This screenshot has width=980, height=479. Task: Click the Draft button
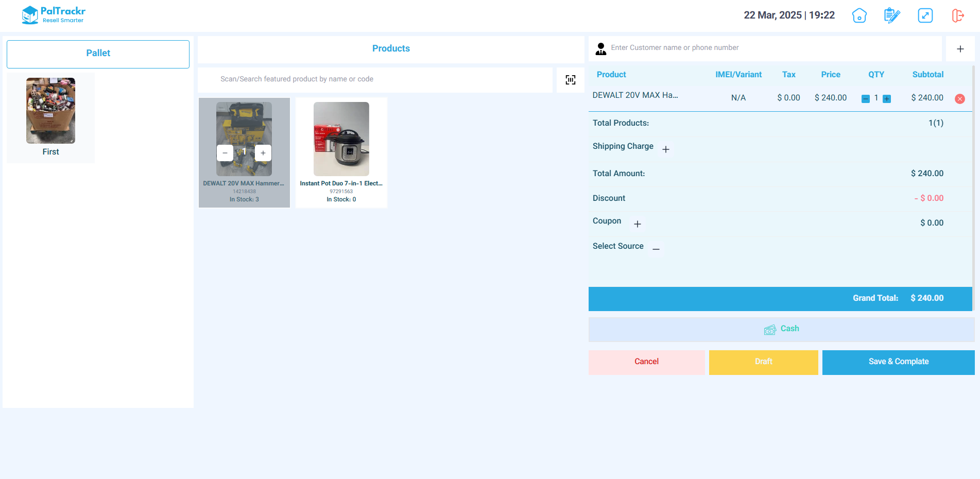point(764,362)
